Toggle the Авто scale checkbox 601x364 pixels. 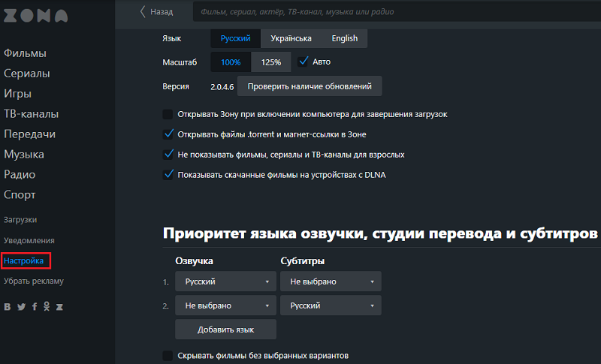[x=303, y=62]
